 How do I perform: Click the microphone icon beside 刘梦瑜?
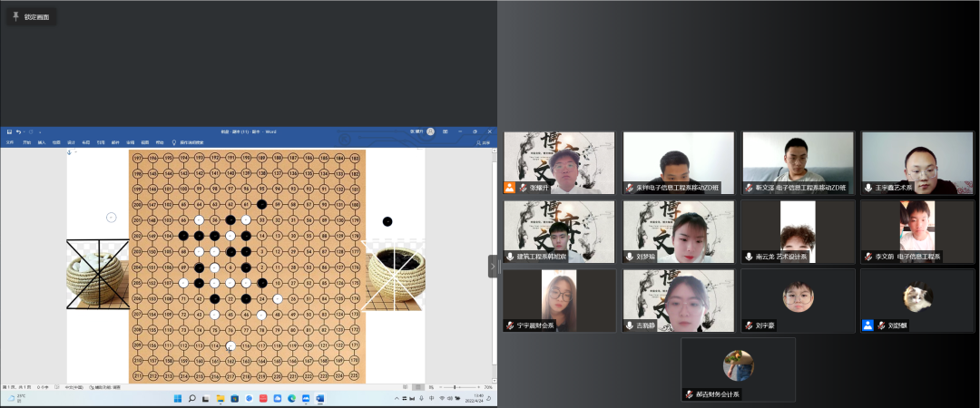[630, 257]
